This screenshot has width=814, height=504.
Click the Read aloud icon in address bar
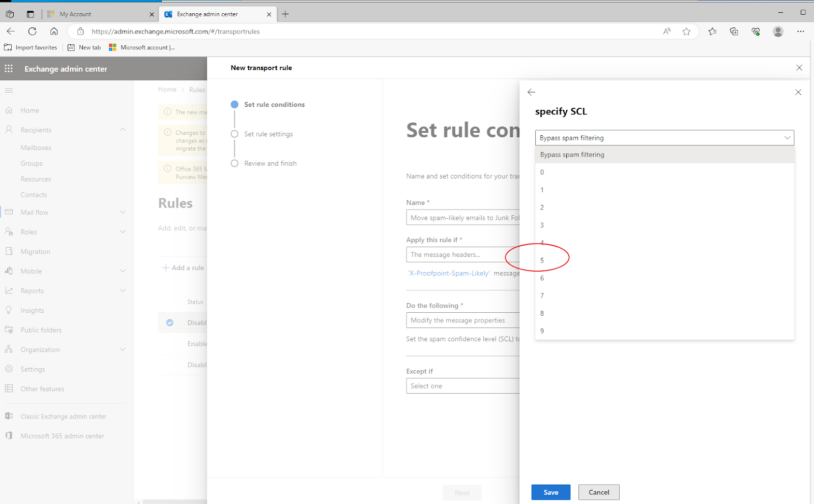[667, 32]
